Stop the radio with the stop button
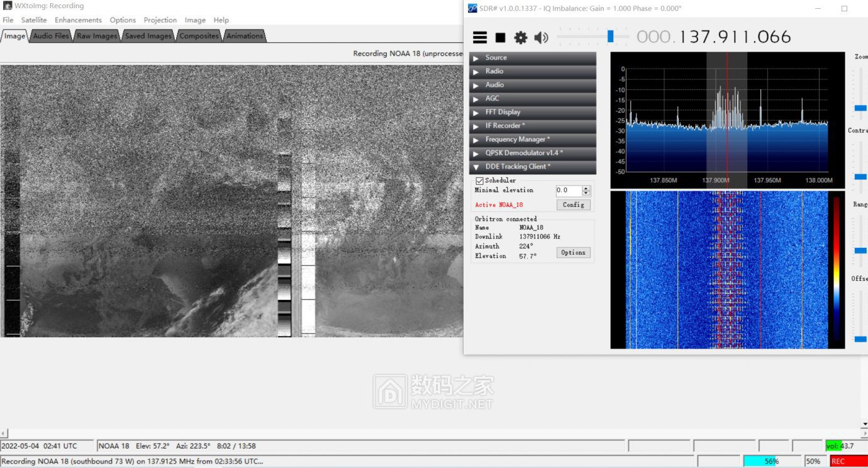This screenshot has width=868, height=468. (500, 38)
